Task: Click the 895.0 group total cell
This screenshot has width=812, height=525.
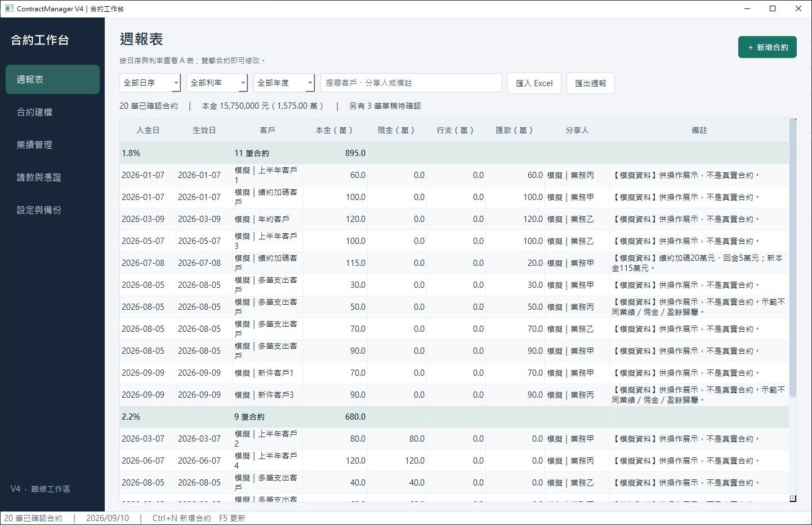Action: (x=335, y=153)
